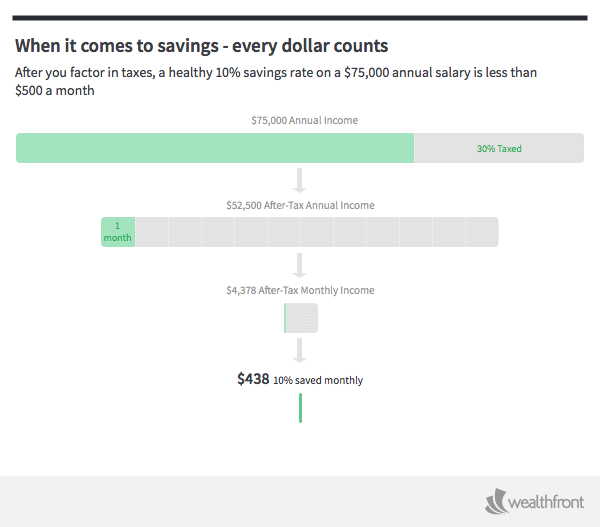Click the gray remaining-months section of the bar
Viewport: 600px width, 527px height.
(316, 232)
